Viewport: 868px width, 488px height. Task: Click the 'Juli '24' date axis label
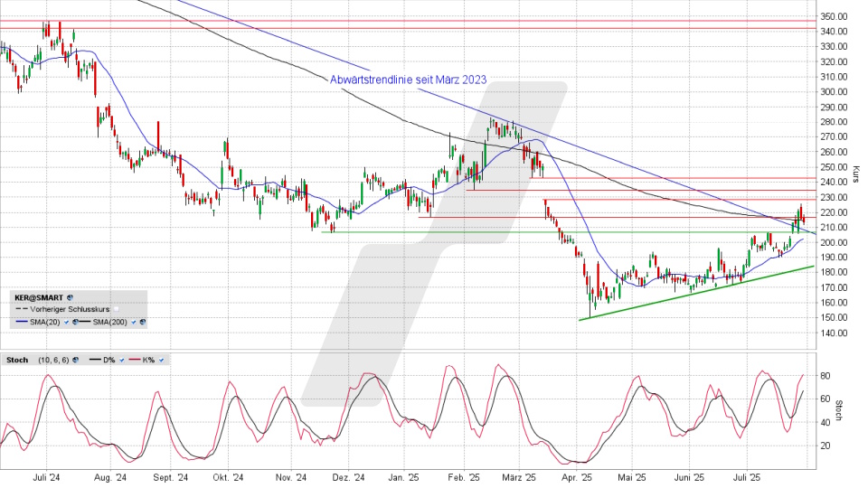(46, 477)
